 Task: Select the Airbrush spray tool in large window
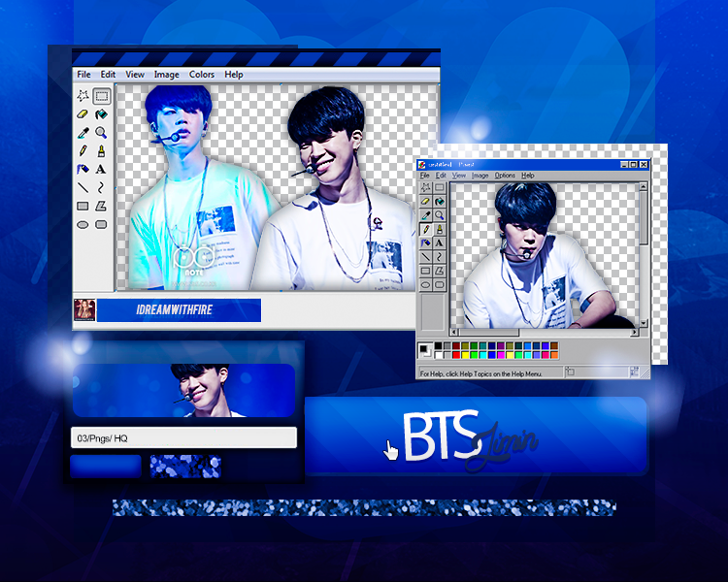[83, 170]
